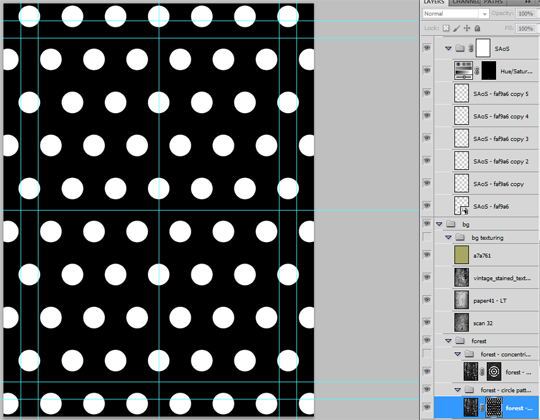Hide the scan 32 layer
The height and width of the screenshot is (420, 540).
[x=427, y=322]
